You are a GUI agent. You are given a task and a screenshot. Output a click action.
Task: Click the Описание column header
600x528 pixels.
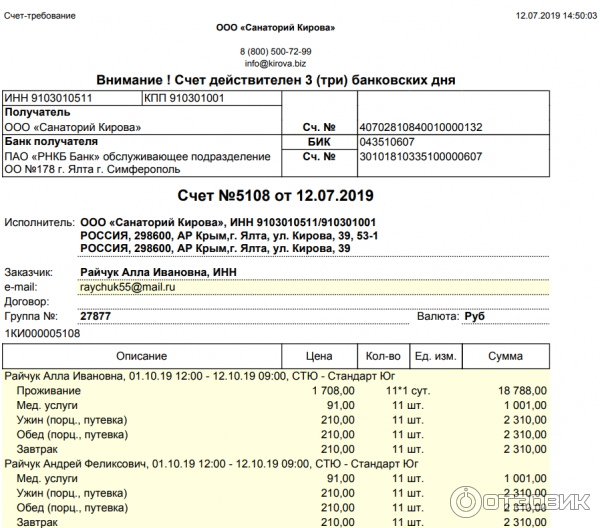[141, 356]
